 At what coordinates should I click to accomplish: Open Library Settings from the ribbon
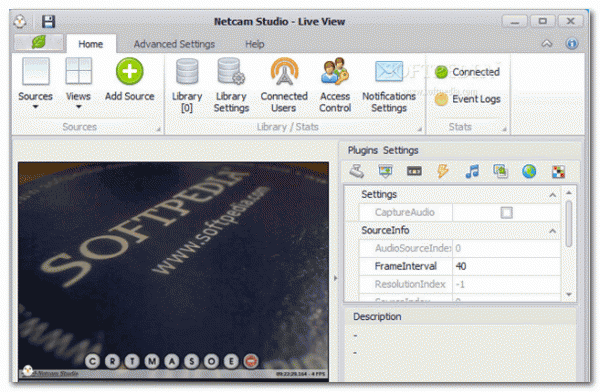pyautogui.click(x=231, y=71)
